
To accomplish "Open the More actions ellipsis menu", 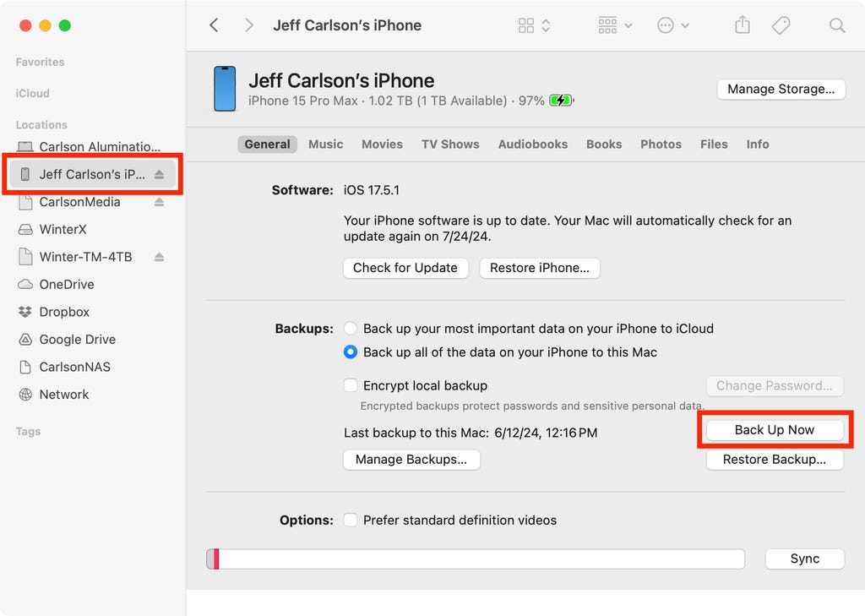I will point(673,25).
